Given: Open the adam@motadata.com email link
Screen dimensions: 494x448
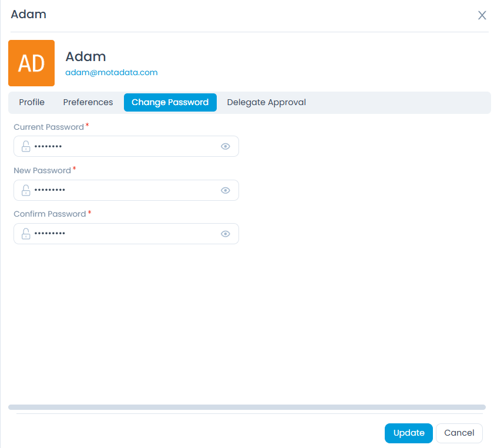Looking at the screenshot, I should click(112, 73).
